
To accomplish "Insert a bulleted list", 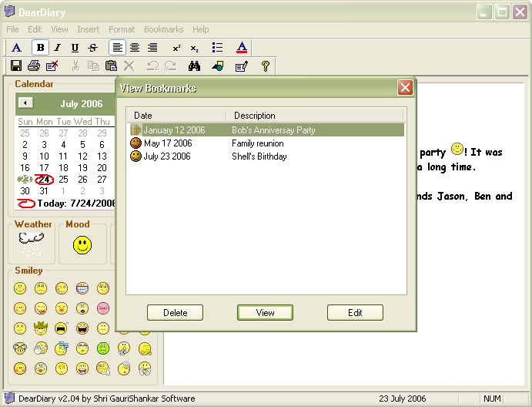I will pos(217,48).
